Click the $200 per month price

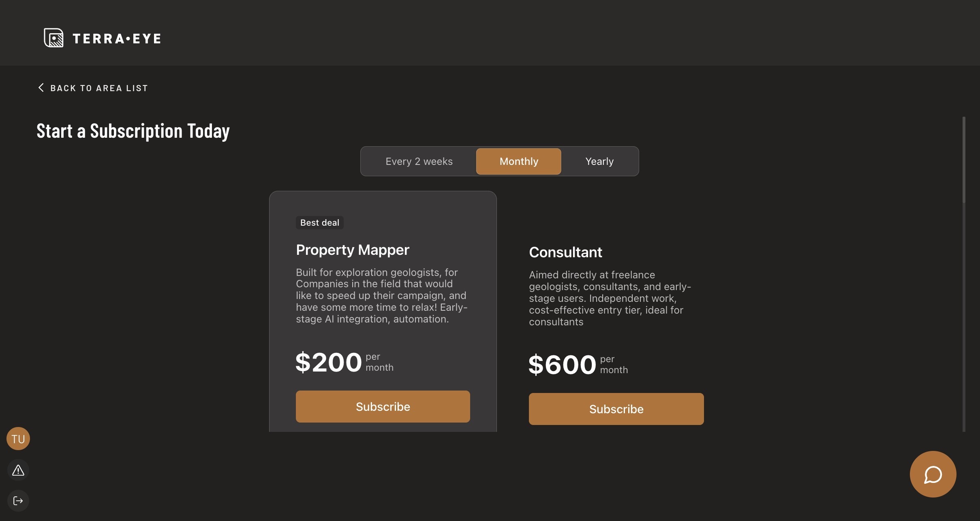point(329,362)
